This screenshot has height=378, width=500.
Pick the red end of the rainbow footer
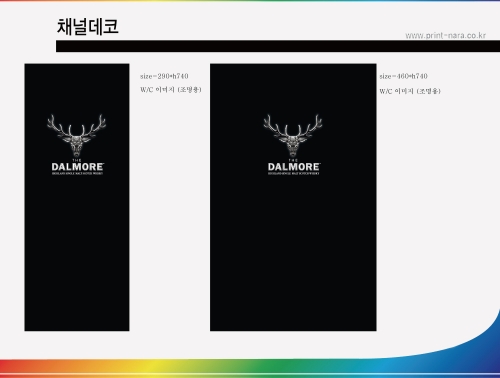(x=13, y=368)
